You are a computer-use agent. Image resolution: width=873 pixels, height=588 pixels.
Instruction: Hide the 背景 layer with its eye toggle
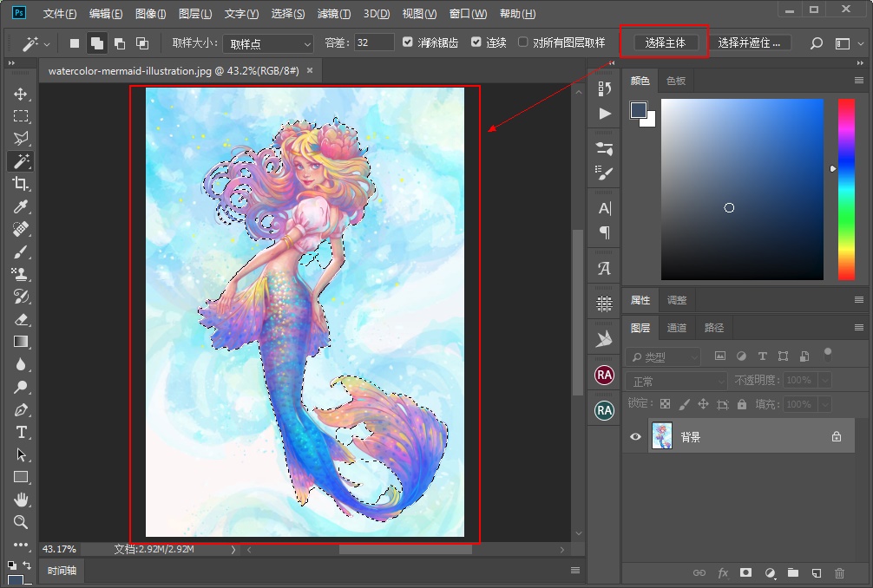636,436
